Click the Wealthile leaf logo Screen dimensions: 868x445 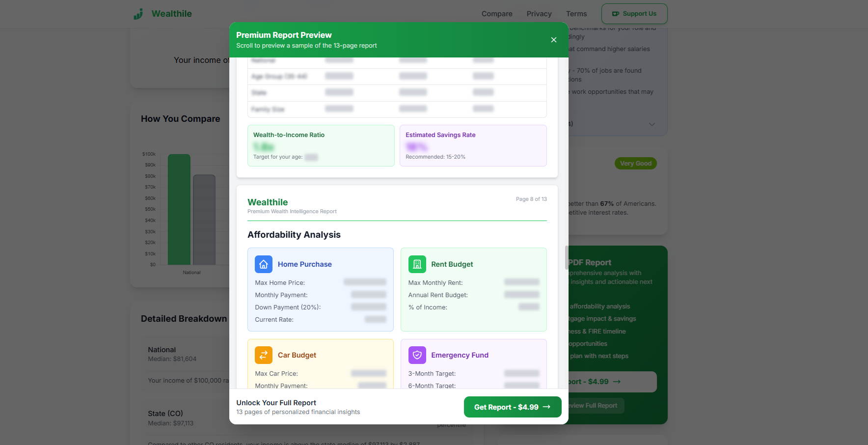[139, 13]
